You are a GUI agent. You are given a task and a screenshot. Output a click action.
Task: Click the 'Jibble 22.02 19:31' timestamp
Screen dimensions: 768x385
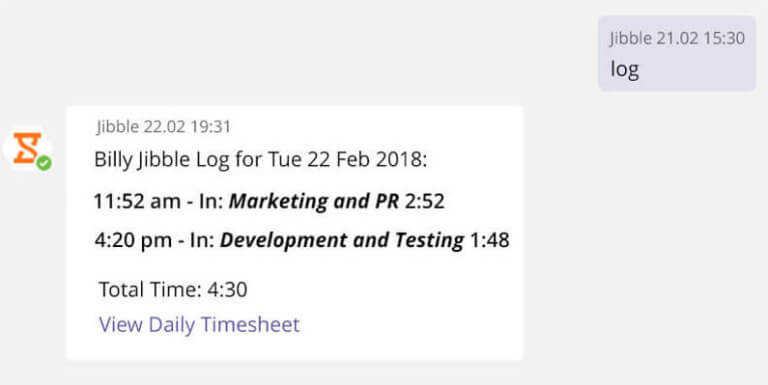[x=164, y=127]
